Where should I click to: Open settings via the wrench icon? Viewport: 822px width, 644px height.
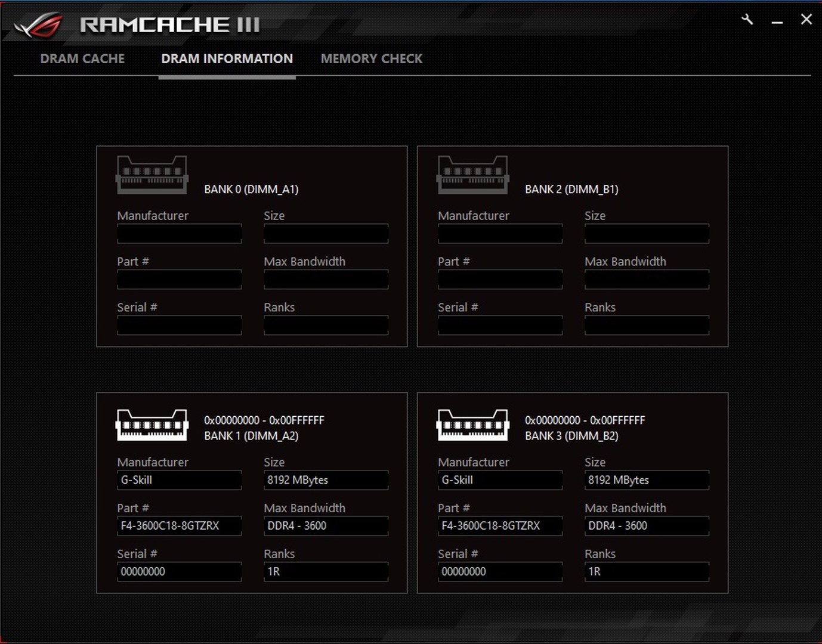(747, 20)
